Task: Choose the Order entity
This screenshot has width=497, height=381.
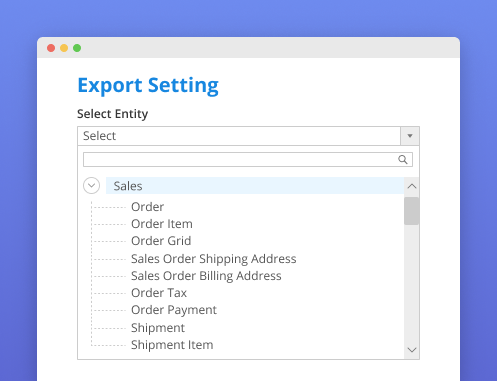Action: (147, 207)
